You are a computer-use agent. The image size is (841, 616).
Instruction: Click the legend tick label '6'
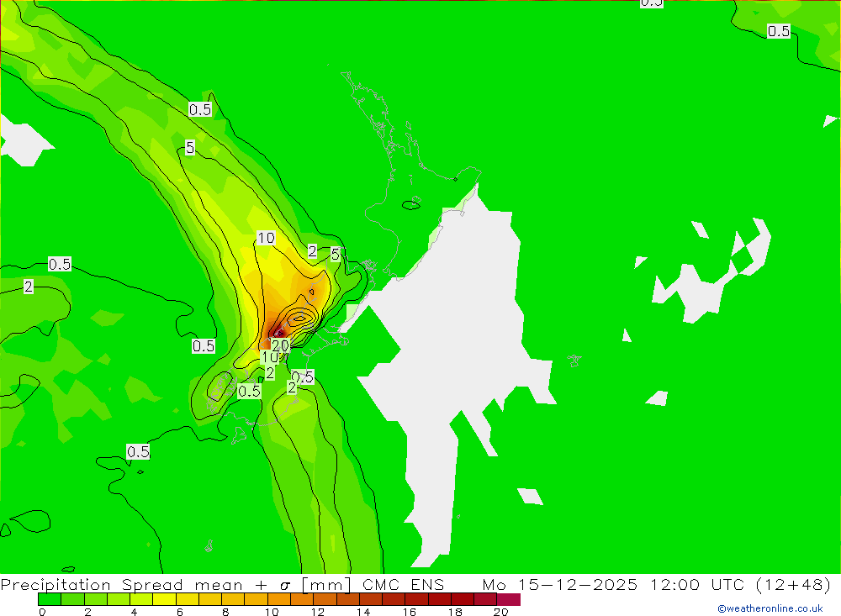coord(180,612)
